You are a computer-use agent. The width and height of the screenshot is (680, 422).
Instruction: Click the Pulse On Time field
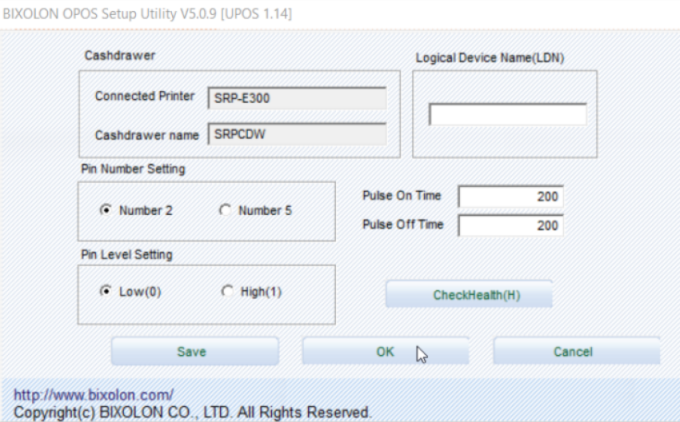click(511, 196)
